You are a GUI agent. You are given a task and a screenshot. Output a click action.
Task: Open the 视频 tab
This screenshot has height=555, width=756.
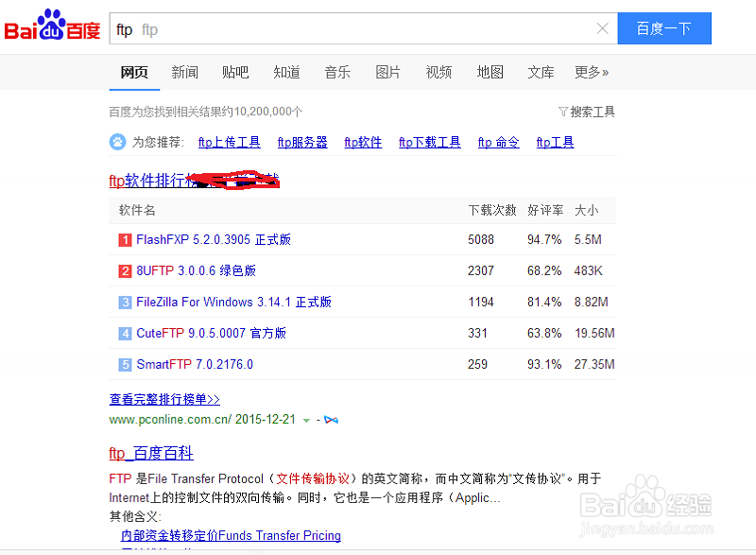pyautogui.click(x=438, y=72)
